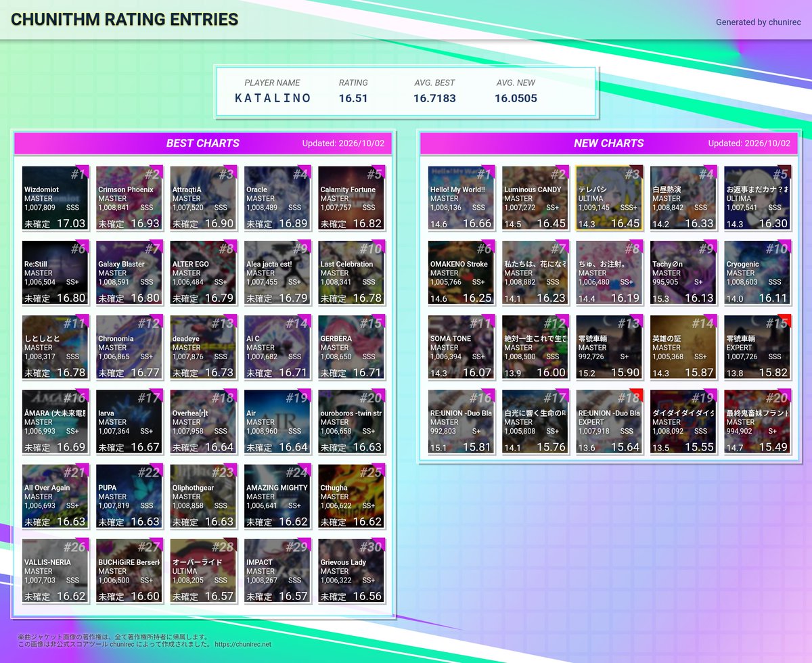The width and height of the screenshot is (812, 663).
Task: Open the Galaxy Blaster chart card
Action: pos(129,273)
